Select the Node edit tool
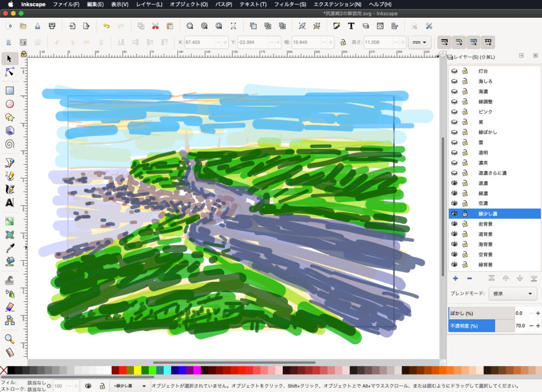The image size is (542, 392). pos(9,72)
